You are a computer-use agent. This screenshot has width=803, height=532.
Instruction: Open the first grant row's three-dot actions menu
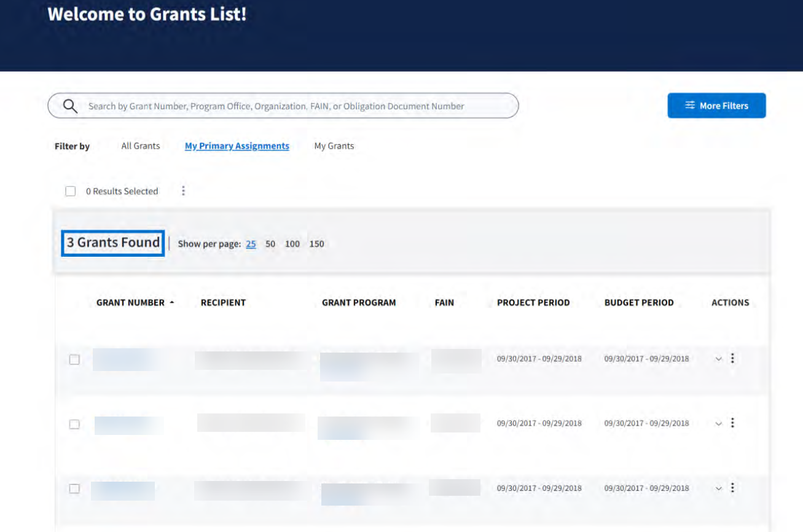click(x=732, y=359)
